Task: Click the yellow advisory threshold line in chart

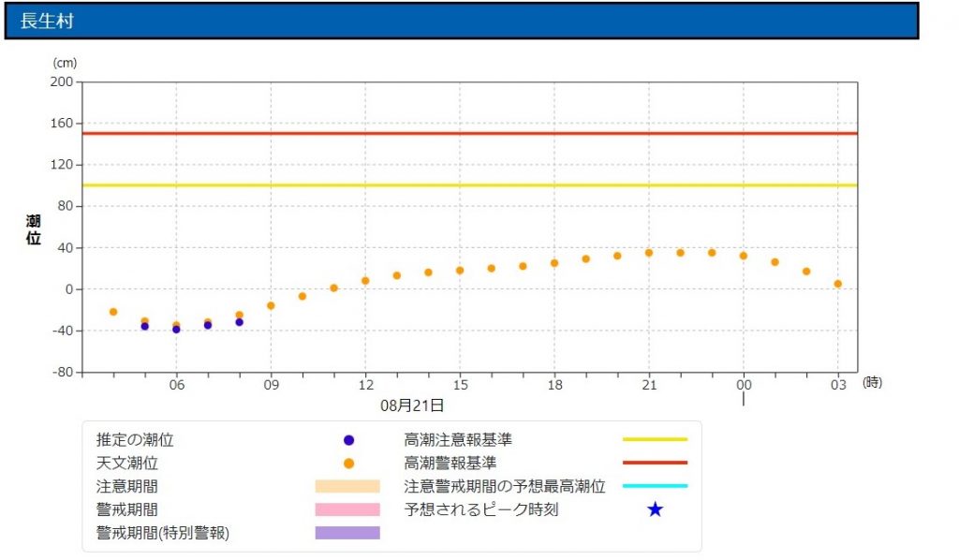Action: pyautogui.click(x=470, y=185)
